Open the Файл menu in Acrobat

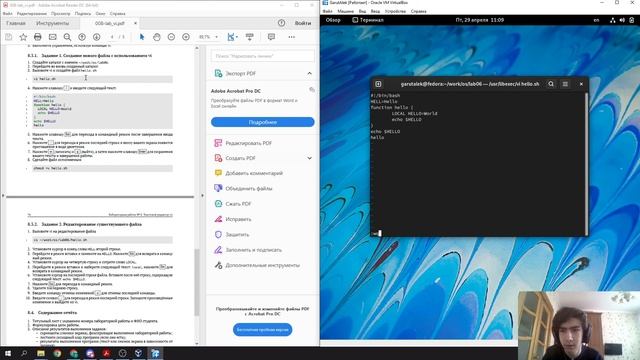click(7, 13)
